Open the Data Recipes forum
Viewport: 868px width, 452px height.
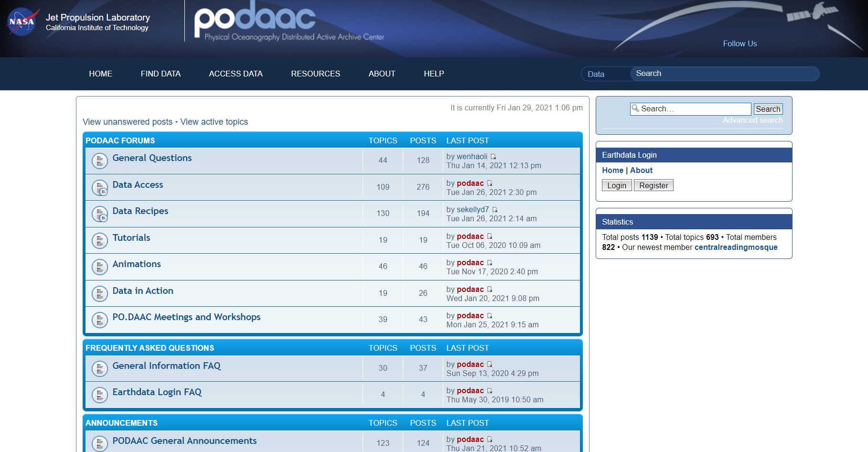[x=140, y=211]
